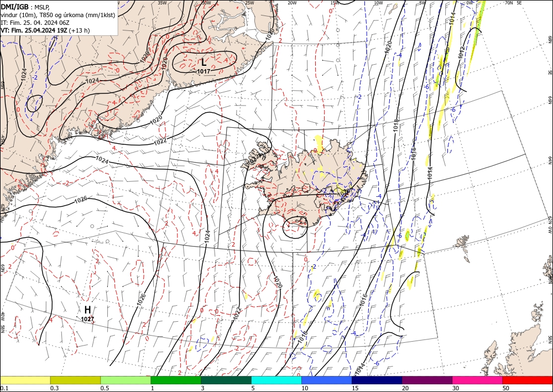553x392 pixels.
Task: Click the navy 15 mm legend swatch
Action: coord(377,380)
